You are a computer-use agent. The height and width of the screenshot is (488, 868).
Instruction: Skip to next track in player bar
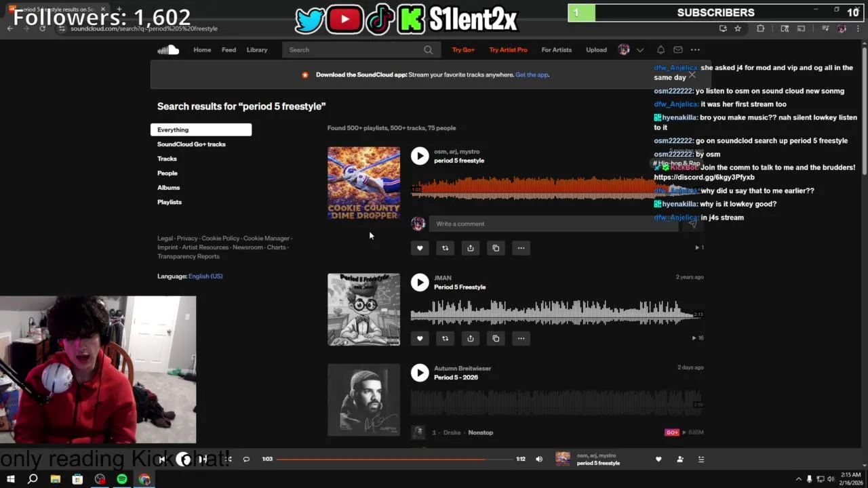tap(203, 459)
